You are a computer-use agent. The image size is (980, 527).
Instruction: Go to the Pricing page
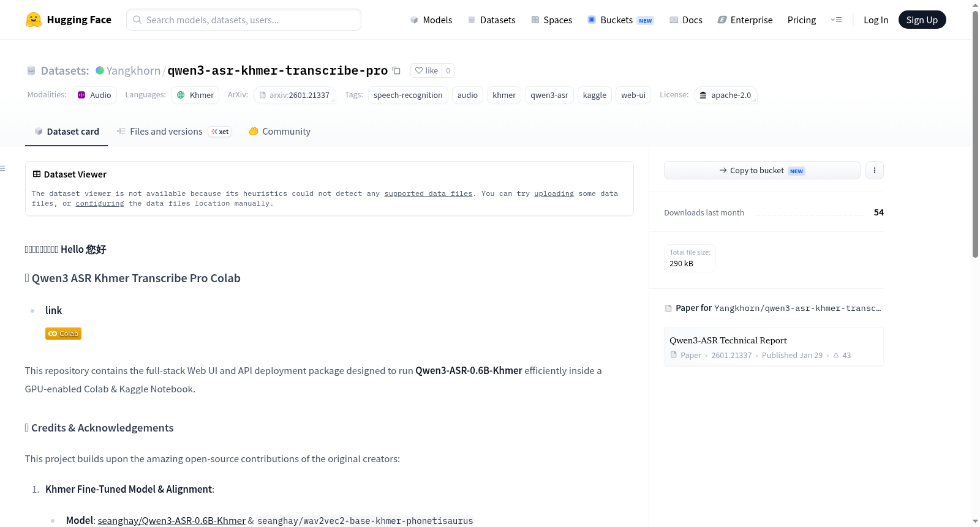point(802,20)
